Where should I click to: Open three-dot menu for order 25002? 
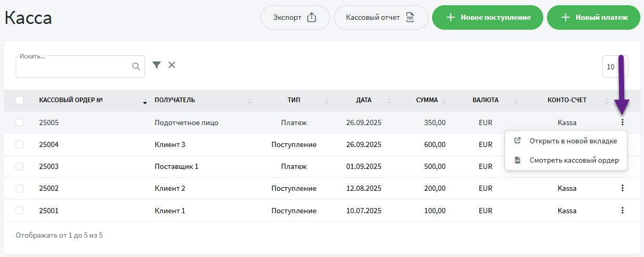point(622,188)
